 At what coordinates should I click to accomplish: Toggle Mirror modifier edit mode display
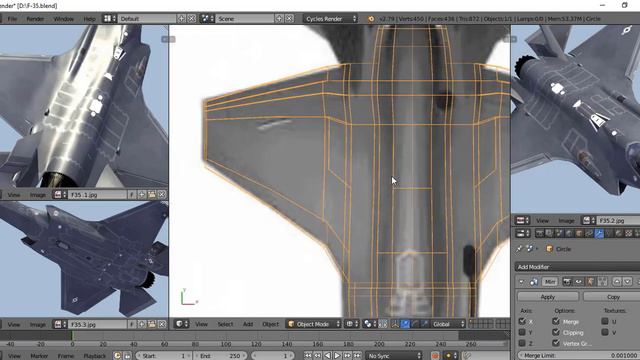point(590,282)
